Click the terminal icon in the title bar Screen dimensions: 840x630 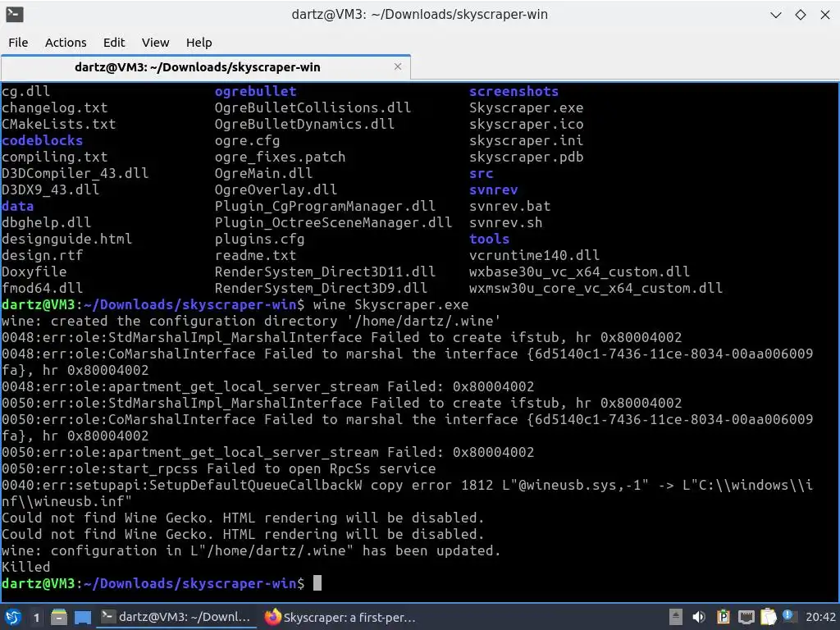point(15,15)
